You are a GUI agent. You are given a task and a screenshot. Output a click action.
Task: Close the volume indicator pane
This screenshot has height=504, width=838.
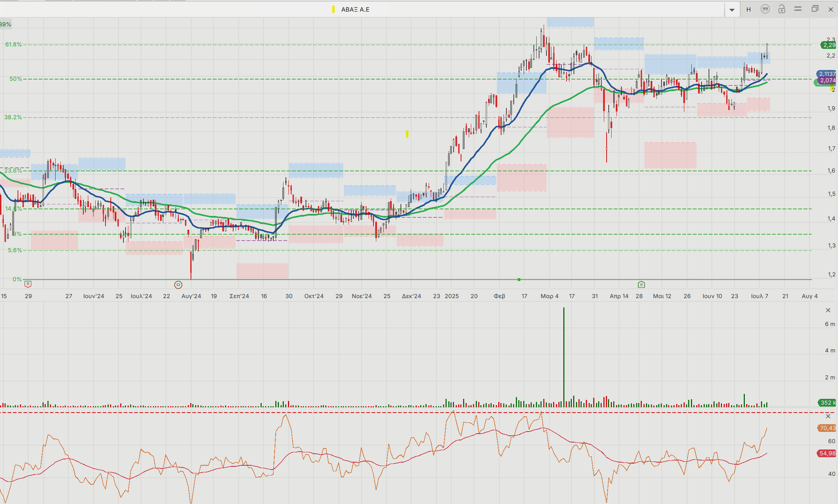828,310
